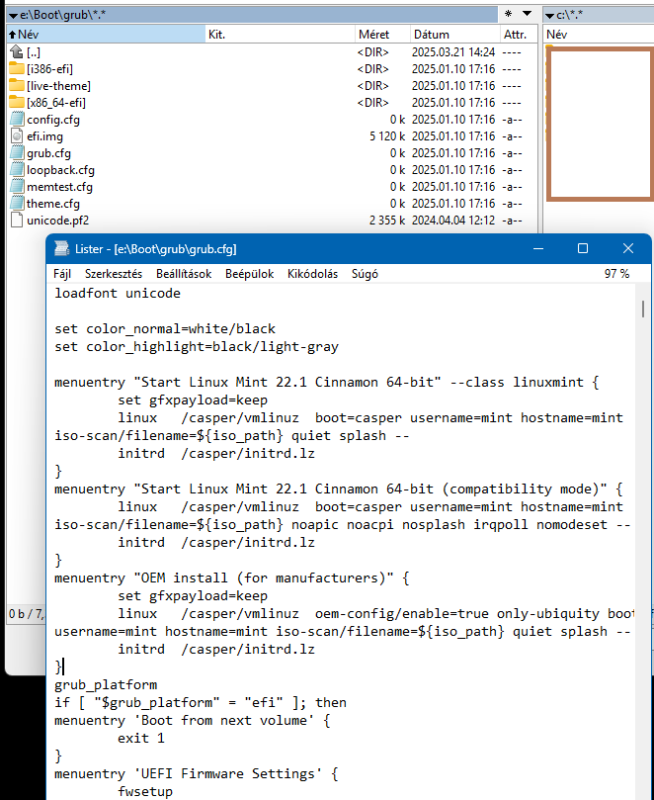654x800 pixels.
Task: Click the 'OEM install (for manufacturers)' menuentry line
Action: (232, 578)
